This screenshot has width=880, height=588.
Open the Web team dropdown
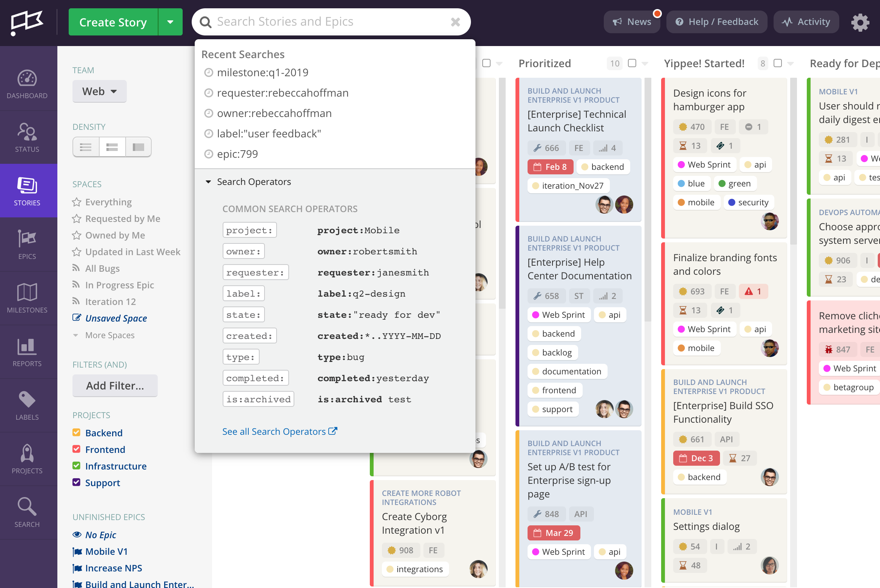100,91
